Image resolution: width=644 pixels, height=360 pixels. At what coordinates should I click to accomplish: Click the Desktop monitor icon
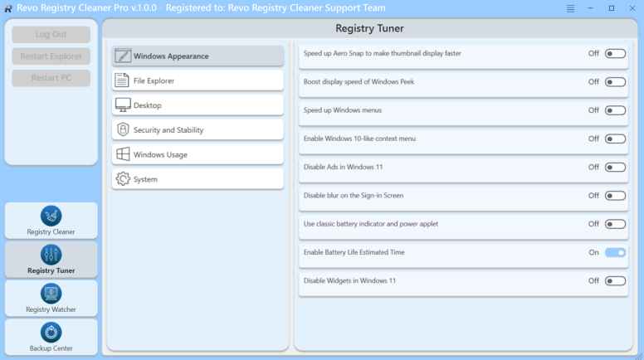(122, 105)
